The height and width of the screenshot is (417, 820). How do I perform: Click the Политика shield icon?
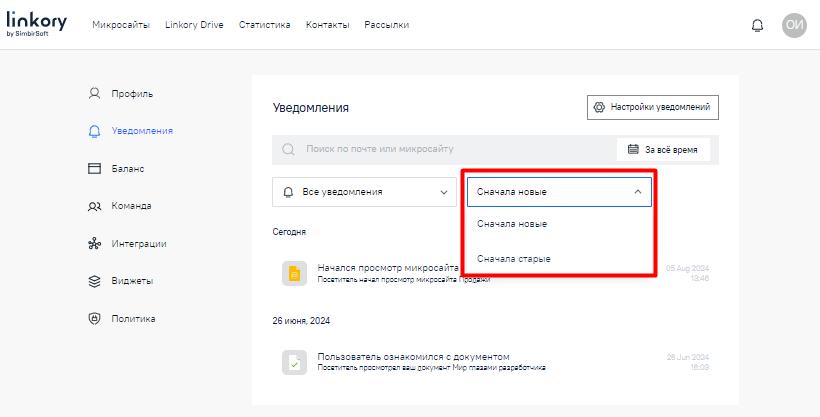pos(94,319)
